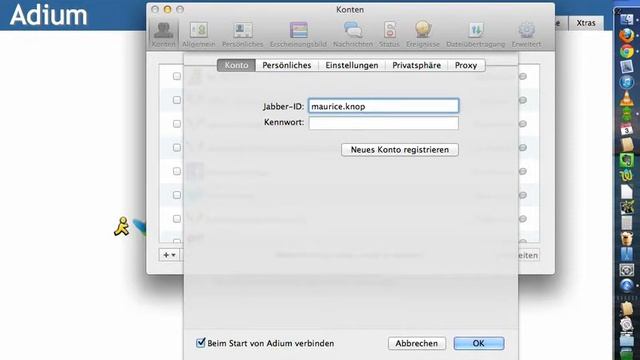The height and width of the screenshot is (360, 640).
Task: Launch Firefox from the dock
Action: click(x=627, y=36)
